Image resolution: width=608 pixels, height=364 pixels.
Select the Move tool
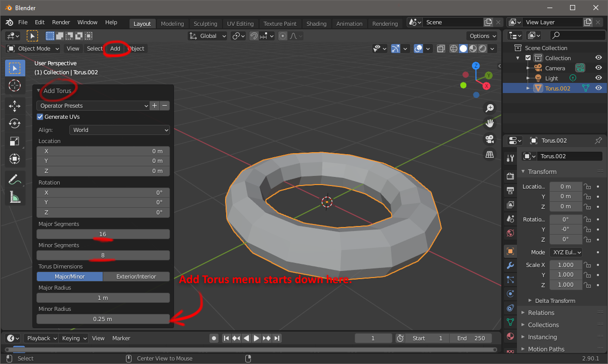[x=15, y=106]
